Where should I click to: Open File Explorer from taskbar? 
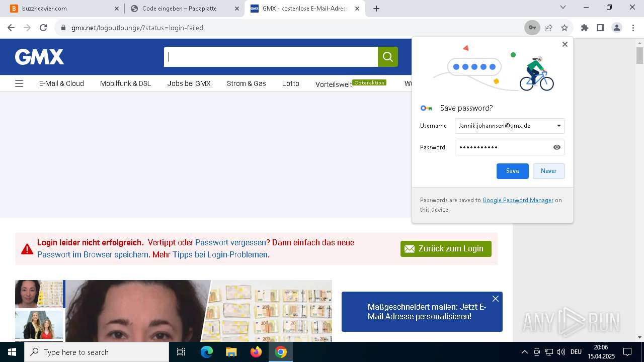point(231,352)
